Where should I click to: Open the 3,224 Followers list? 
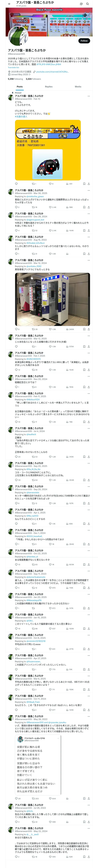tap(33, 79)
